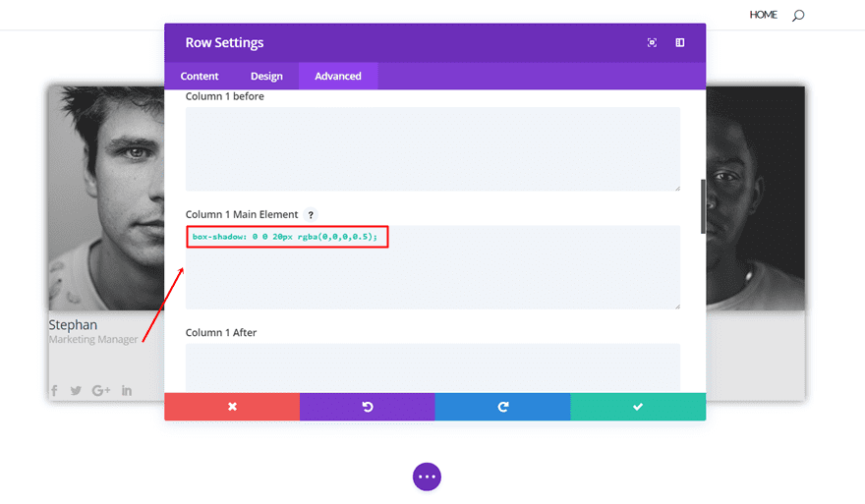Click Stephan's Twitter icon
The image size is (865, 504).
point(76,391)
